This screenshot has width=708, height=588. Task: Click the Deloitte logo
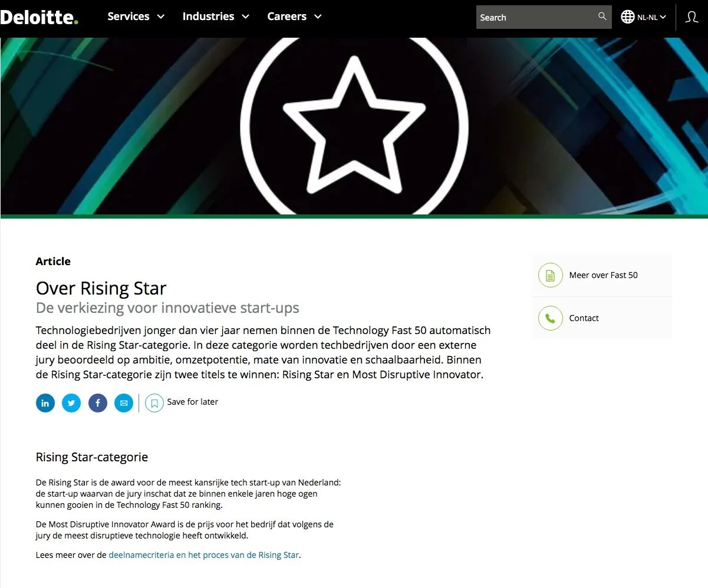[x=39, y=17]
